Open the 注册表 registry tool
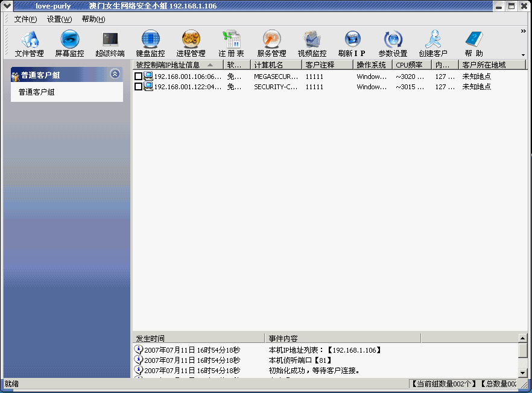532x393 pixels. pyautogui.click(x=231, y=42)
